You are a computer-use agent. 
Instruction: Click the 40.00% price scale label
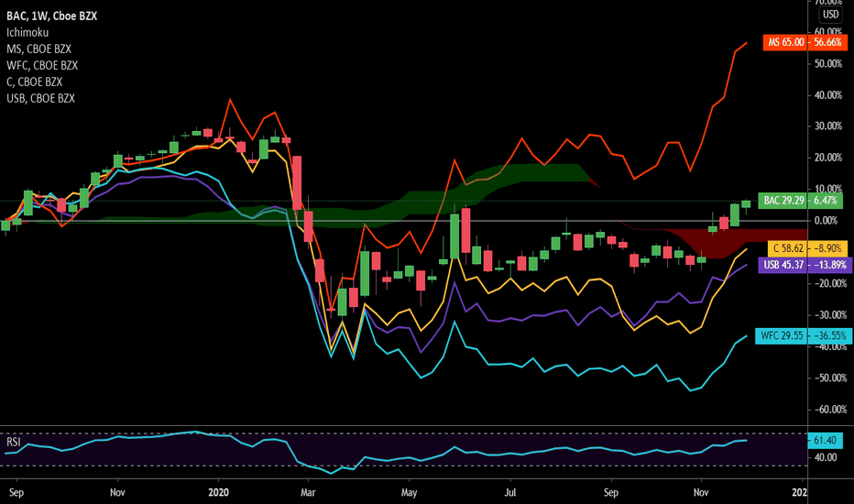click(x=827, y=95)
